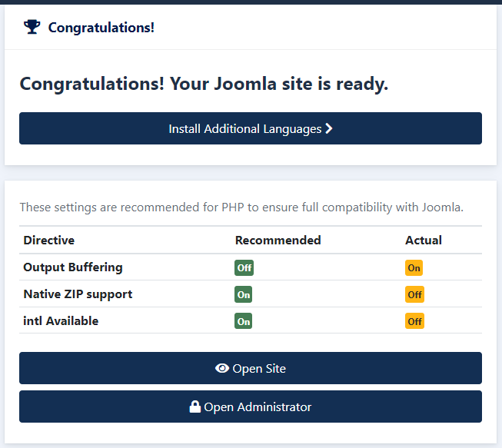Click the Recommended column header

tap(278, 241)
